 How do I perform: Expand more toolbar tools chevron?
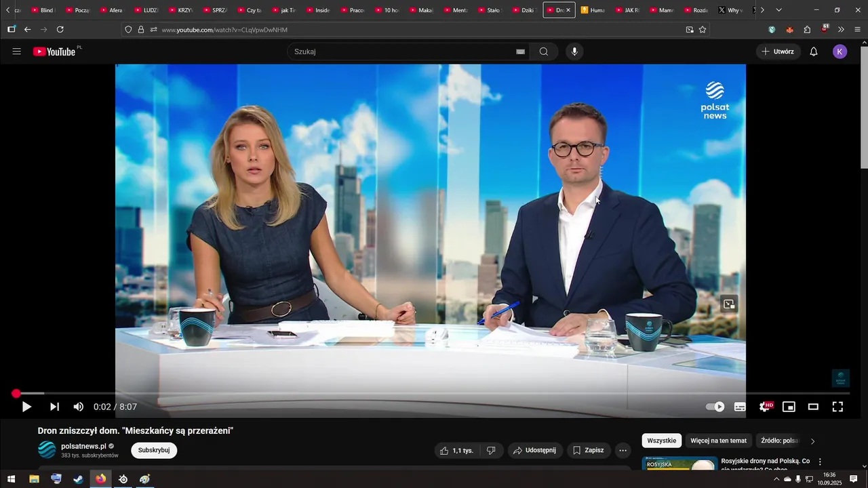(841, 30)
